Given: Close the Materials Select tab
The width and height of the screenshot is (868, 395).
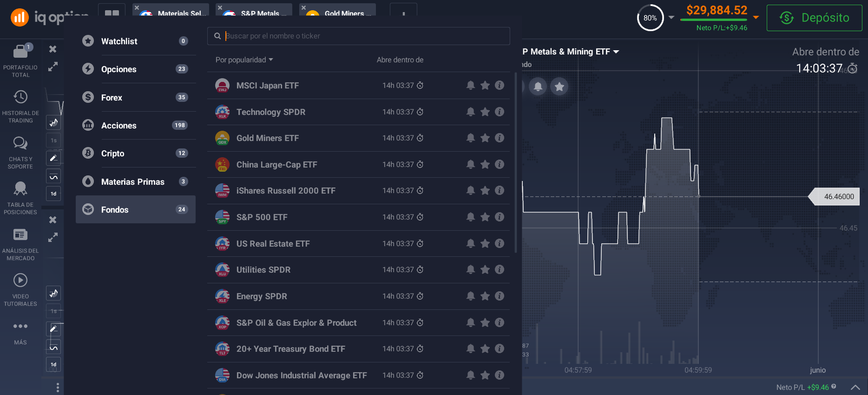Looking at the screenshot, I should [x=137, y=8].
